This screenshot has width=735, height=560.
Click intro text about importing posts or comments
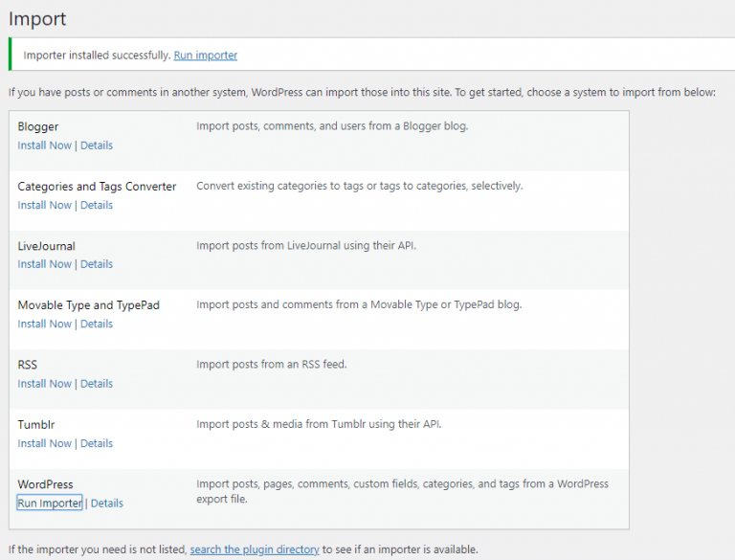tap(362, 93)
